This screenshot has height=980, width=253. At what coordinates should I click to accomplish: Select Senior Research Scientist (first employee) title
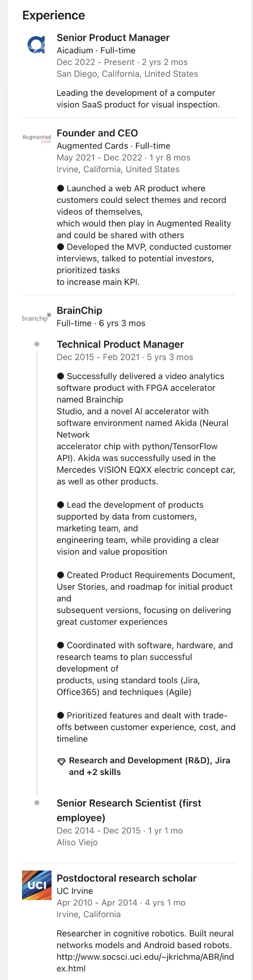tap(129, 810)
